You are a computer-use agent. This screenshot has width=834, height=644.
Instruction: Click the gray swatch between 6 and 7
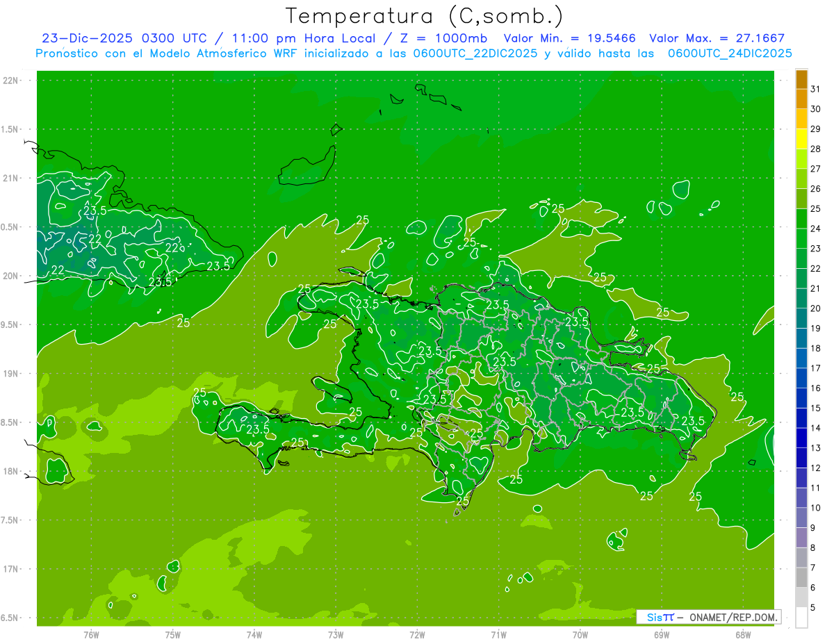(801, 577)
